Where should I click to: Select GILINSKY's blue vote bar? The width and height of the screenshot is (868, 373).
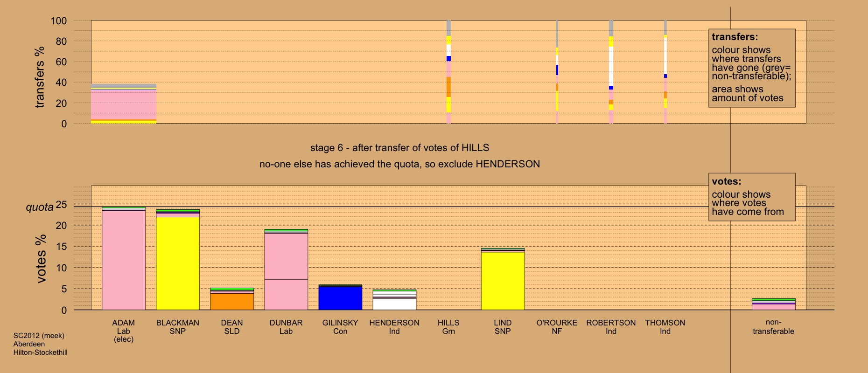coord(340,297)
